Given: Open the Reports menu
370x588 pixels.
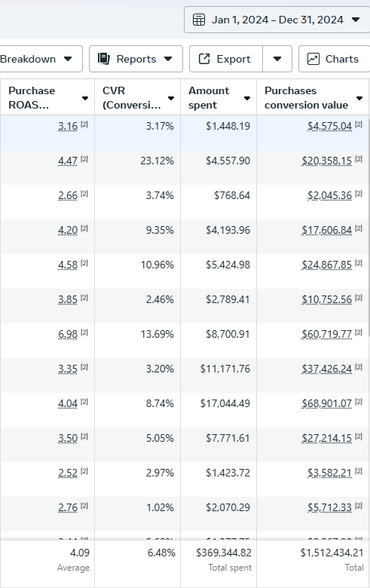Looking at the screenshot, I should click(x=136, y=59).
